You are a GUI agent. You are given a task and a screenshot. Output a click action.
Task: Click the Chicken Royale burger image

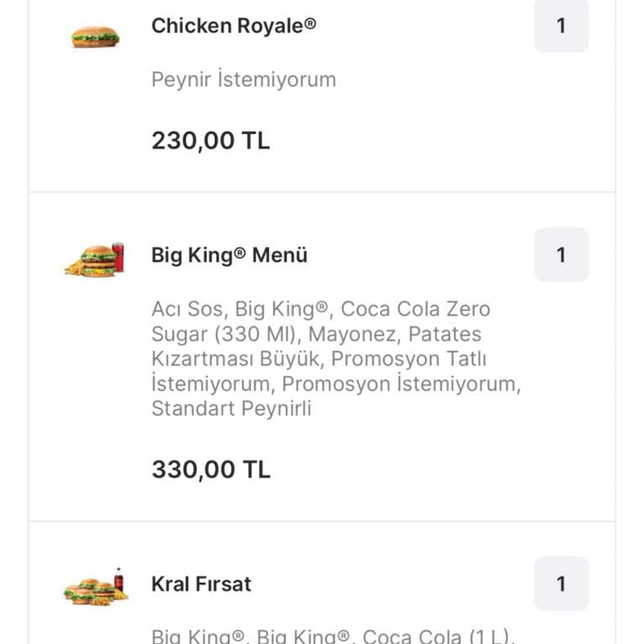(x=95, y=37)
